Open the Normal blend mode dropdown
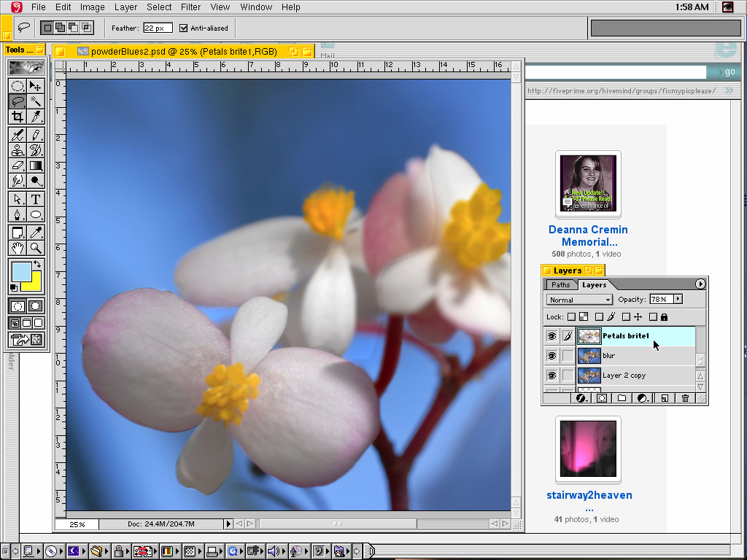Screen dimensions: 747x560 click(x=579, y=300)
